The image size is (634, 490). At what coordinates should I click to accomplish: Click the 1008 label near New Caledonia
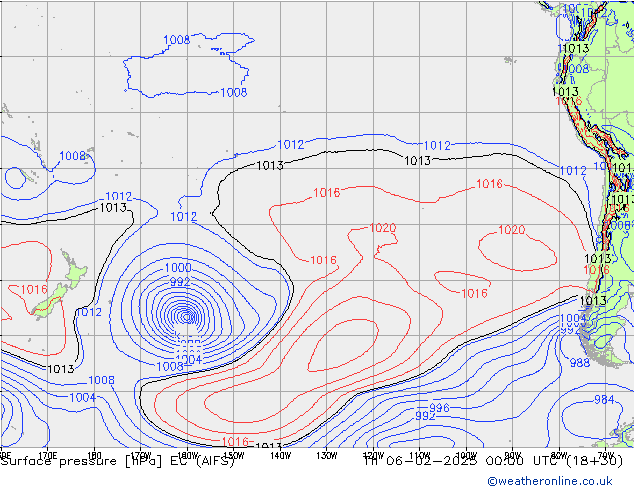coord(72,156)
